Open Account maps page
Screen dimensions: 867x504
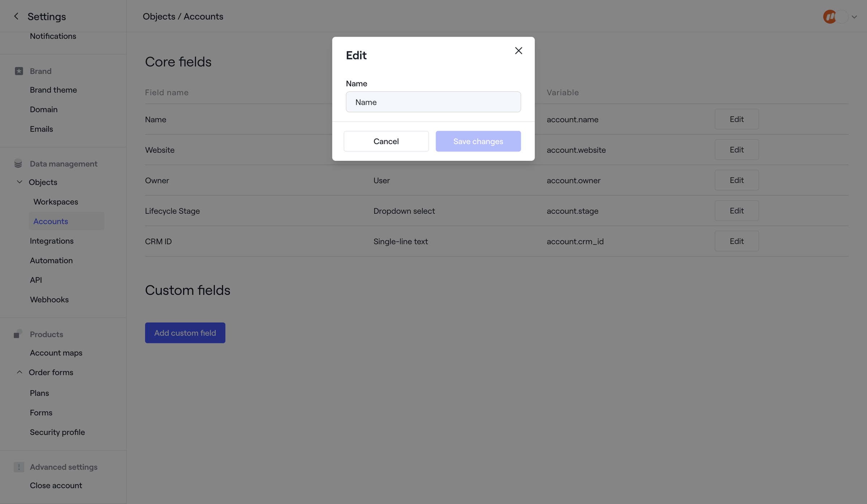click(56, 353)
